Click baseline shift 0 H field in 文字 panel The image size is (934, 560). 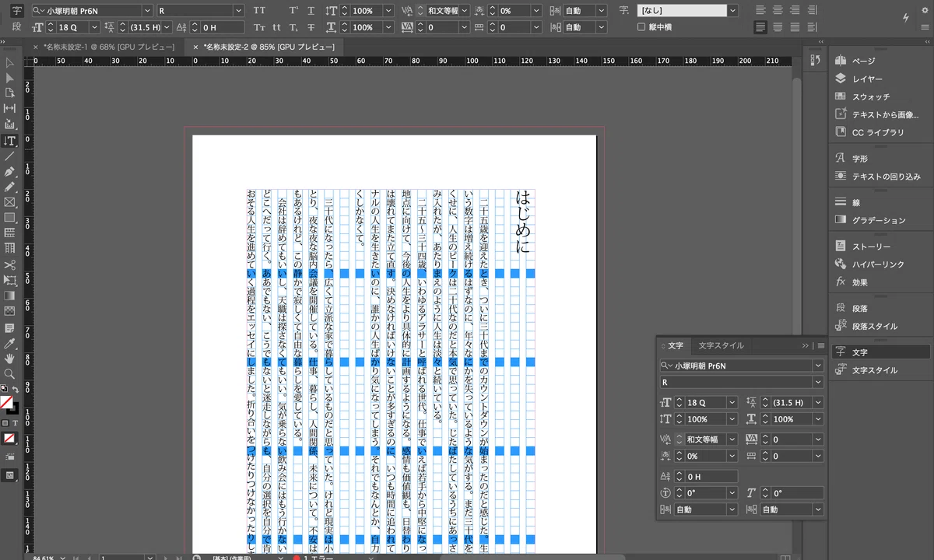tap(711, 476)
